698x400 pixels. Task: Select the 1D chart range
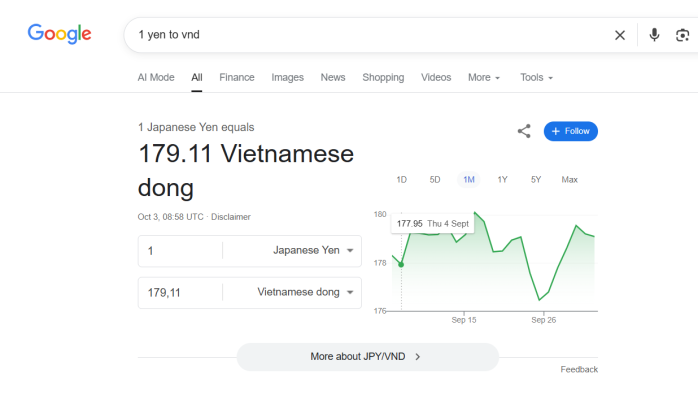pyautogui.click(x=401, y=180)
